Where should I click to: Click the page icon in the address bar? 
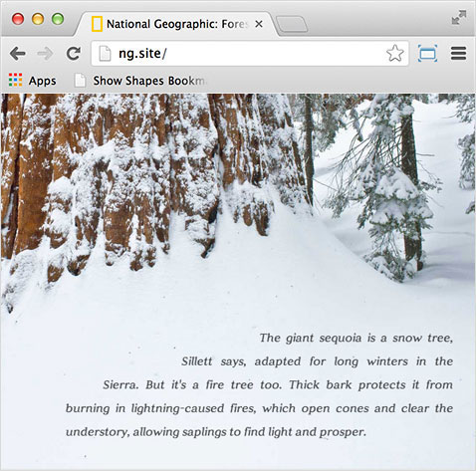point(105,54)
